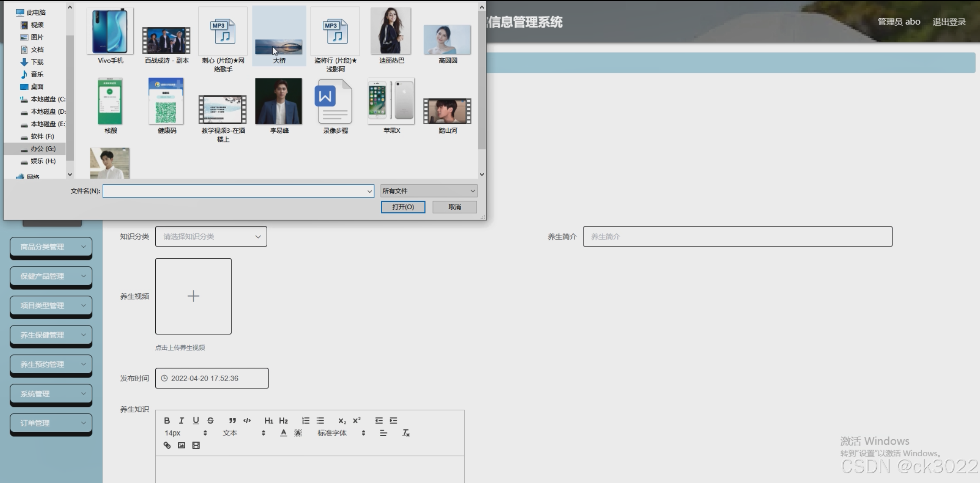Clear text formatting with the Tx icon
This screenshot has width=980, height=483.
[x=406, y=433]
